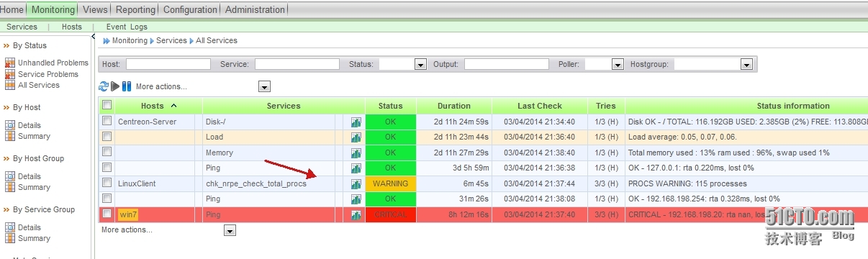Open graph icon for win7 Ping

click(356, 215)
